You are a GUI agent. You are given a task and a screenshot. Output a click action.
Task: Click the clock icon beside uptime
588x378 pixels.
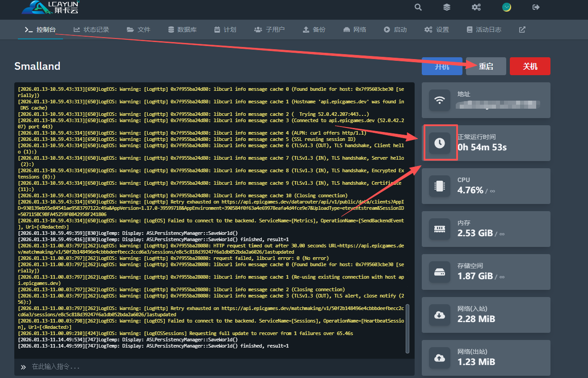(440, 143)
